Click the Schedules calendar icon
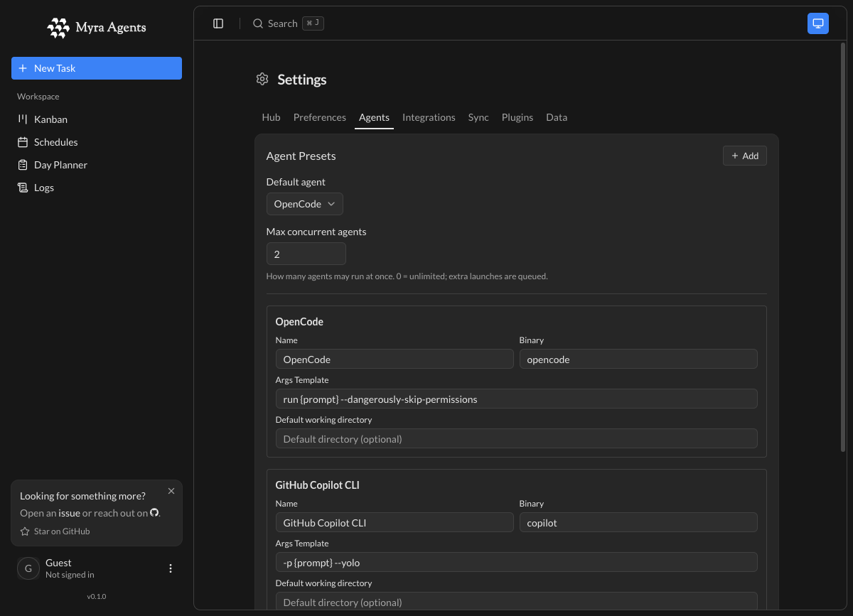This screenshot has height=616, width=853. click(23, 142)
